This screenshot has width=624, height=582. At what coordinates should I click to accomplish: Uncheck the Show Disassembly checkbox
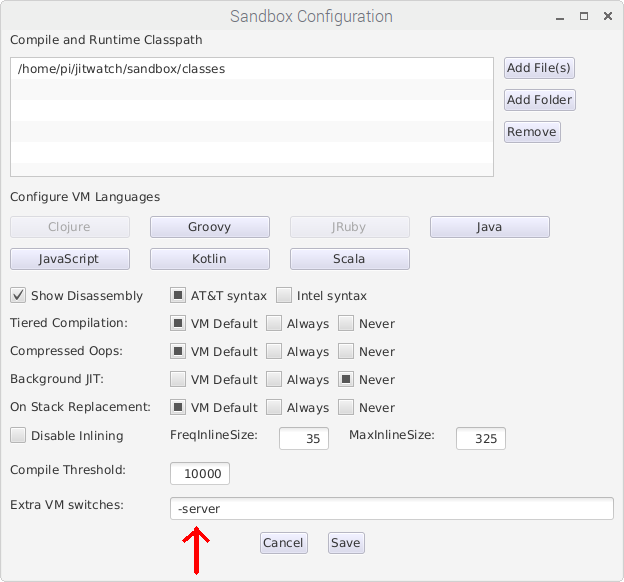click(x=18, y=296)
